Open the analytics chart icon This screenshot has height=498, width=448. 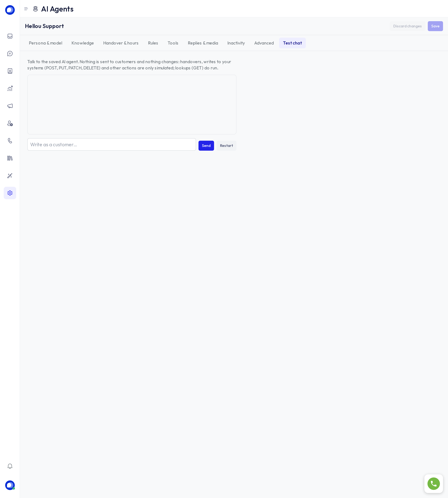tap(10, 88)
